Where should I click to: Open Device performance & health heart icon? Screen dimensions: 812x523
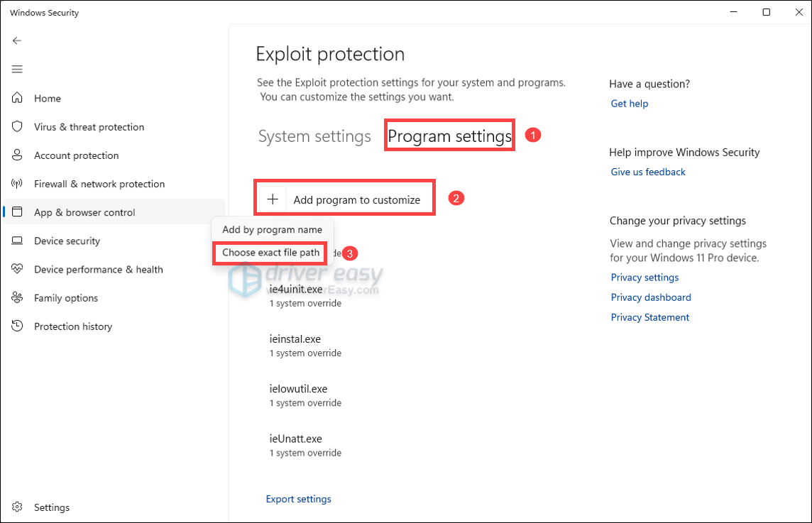coord(18,270)
